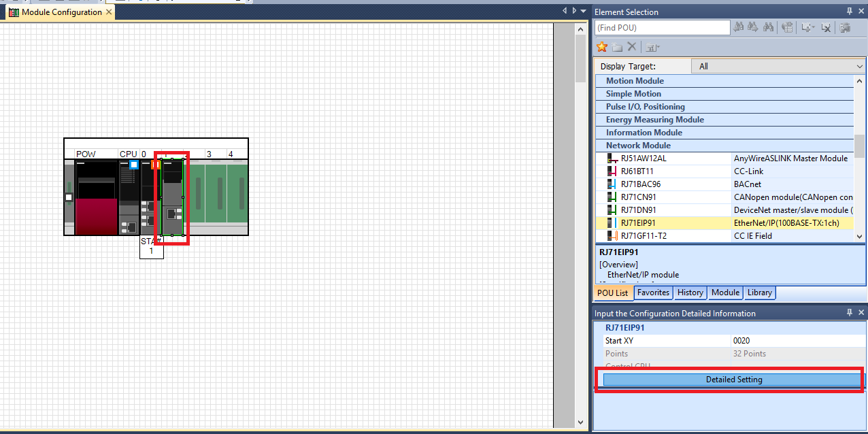The image size is (868, 434).
Task: Select RJ71GF11-T2 CC IE Field module
Action: click(643, 236)
